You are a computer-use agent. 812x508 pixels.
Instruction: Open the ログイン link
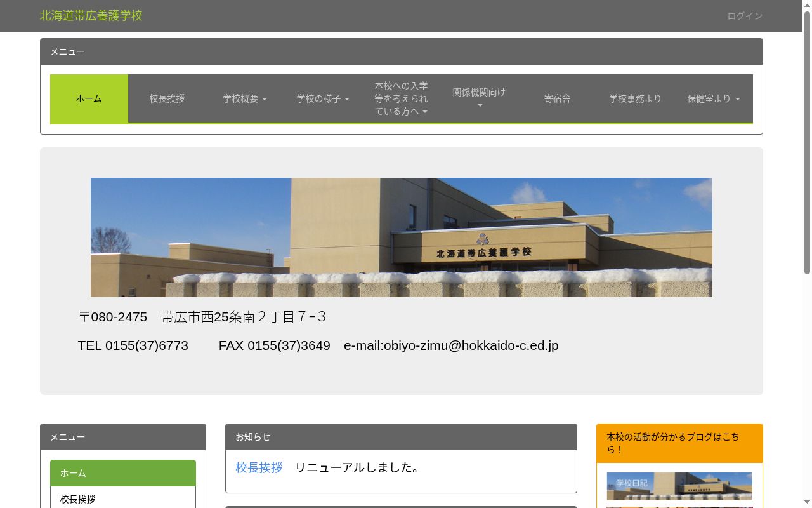click(x=745, y=16)
